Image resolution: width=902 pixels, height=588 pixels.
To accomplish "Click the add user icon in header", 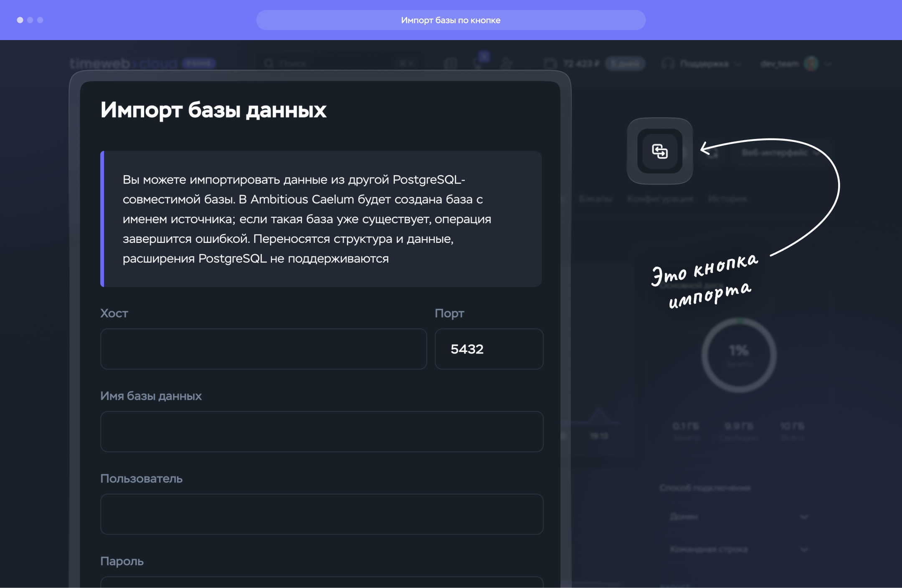I will coord(506,63).
